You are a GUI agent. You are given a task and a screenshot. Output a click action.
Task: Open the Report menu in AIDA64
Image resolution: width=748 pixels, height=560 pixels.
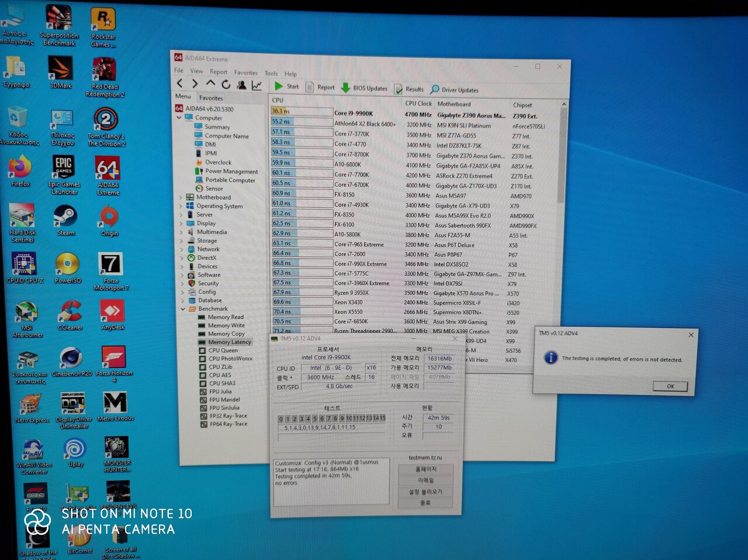(x=219, y=72)
